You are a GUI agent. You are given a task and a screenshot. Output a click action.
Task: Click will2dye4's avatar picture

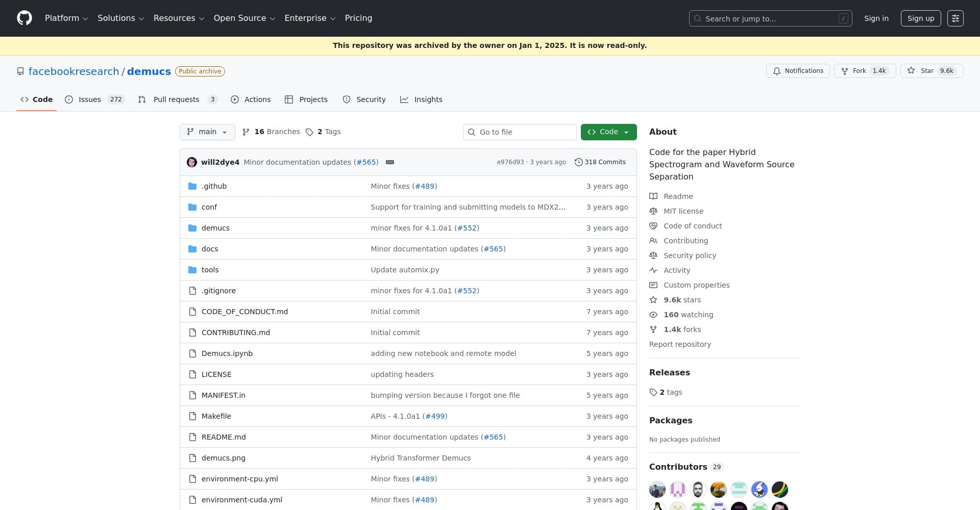[x=192, y=162]
